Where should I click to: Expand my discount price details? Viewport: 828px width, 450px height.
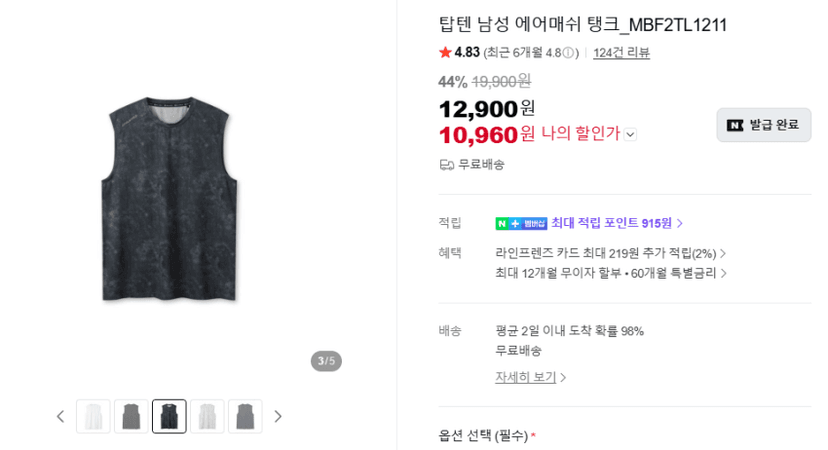[630, 135]
